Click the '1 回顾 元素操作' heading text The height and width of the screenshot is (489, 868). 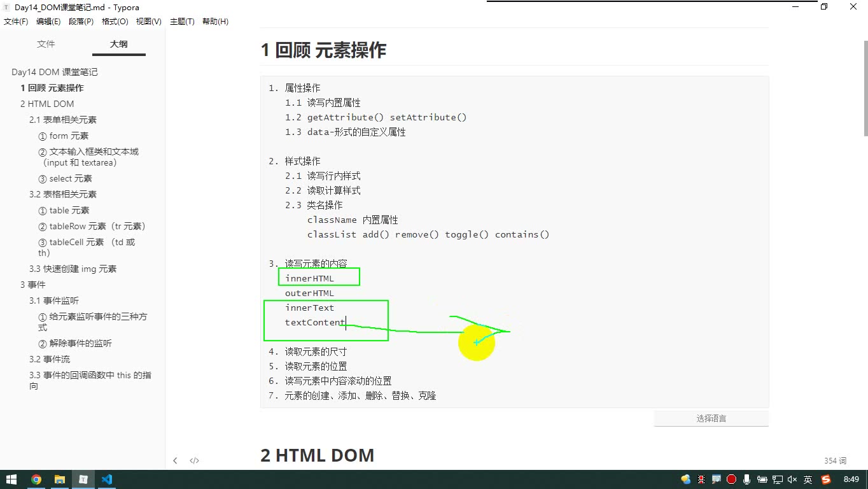pyautogui.click(x=323, y=50)
